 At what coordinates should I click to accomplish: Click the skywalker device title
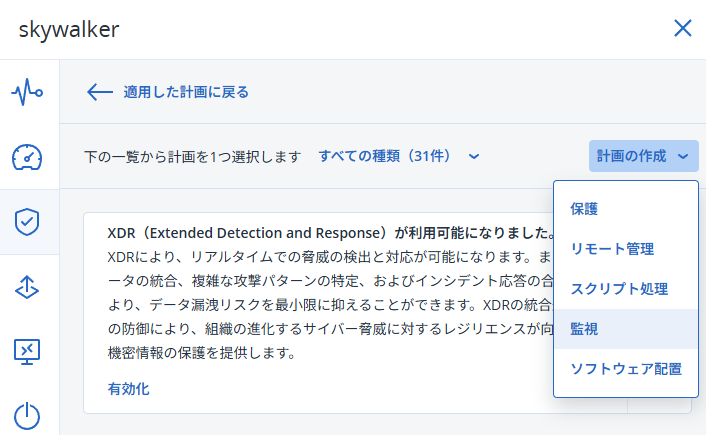pos(69,29)
